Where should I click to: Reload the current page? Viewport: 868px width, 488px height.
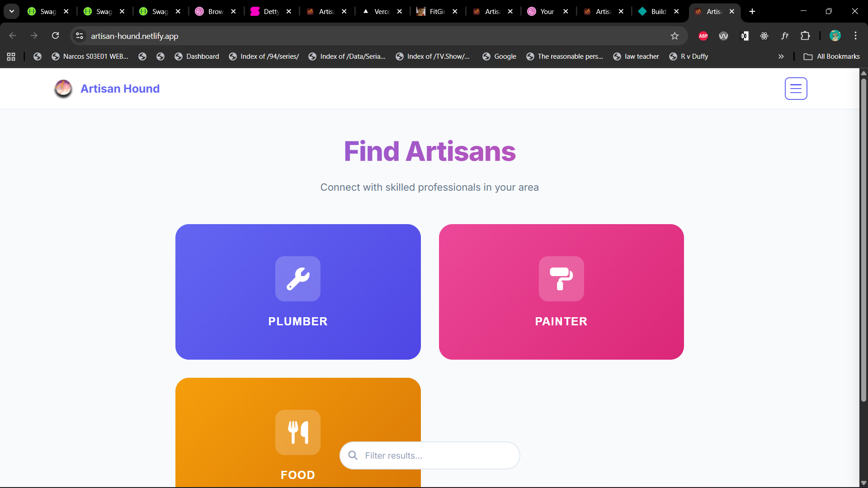[55, 36]
